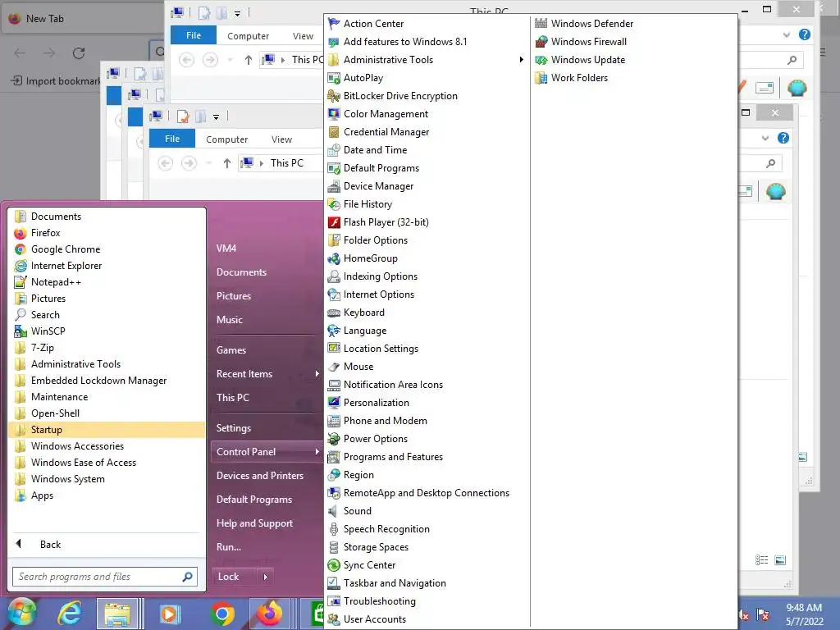The height and width of the screenshot is (630, 840).
Task: Open Color Management monitor icon
Action: click(334, 114)
